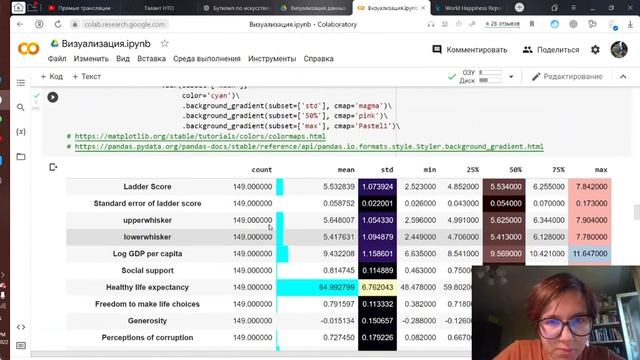The width and height of the screenshot is (640, 360).
Task: Click the Colab CO logo
Action: pos(29,49)
